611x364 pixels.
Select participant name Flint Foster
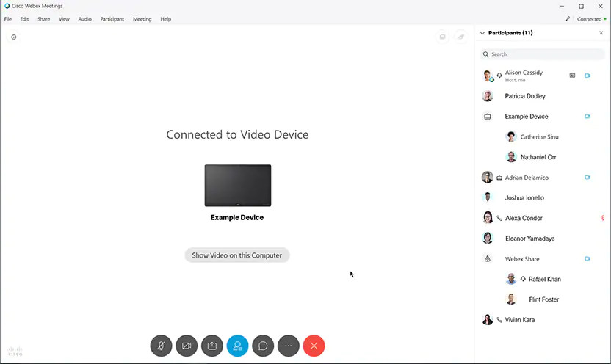point(544,299)
